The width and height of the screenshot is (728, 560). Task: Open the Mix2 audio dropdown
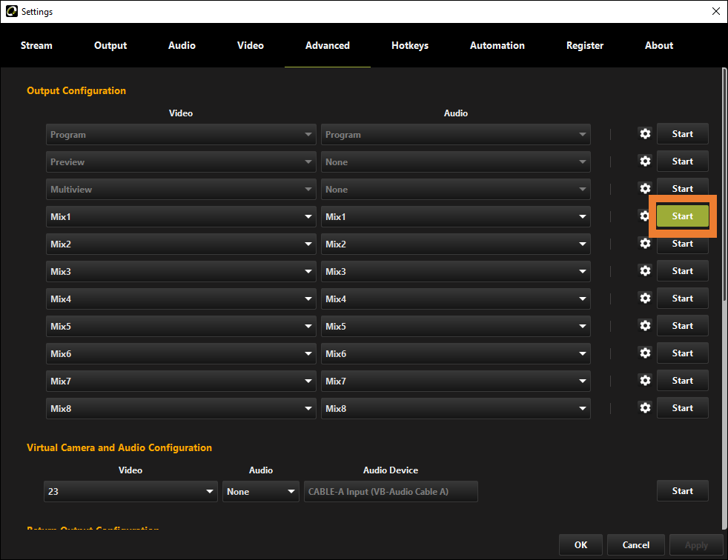coord(455,244)
